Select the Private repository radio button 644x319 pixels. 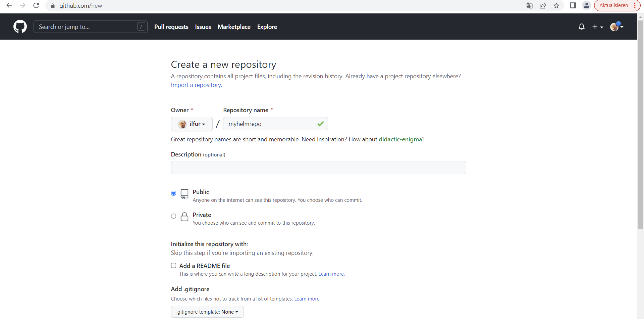[173, 216]
